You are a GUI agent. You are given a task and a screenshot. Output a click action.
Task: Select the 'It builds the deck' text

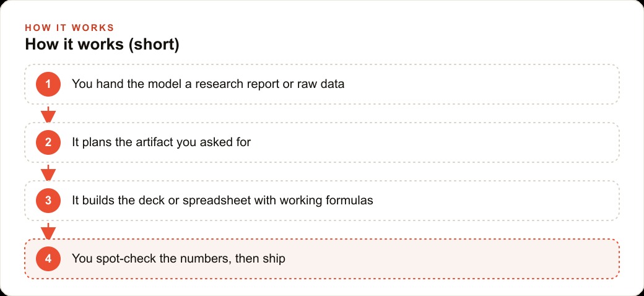point(222,201)
